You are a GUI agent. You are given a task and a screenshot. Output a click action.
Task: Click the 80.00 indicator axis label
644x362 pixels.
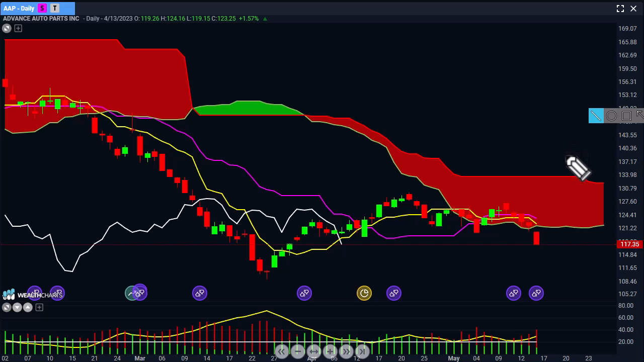point(626,306)
